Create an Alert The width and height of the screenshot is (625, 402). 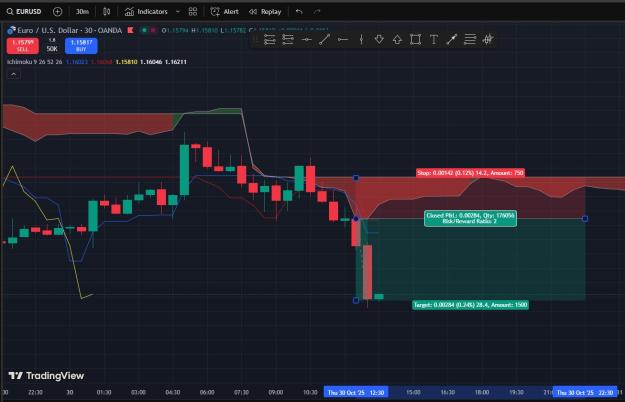[224, 12]
